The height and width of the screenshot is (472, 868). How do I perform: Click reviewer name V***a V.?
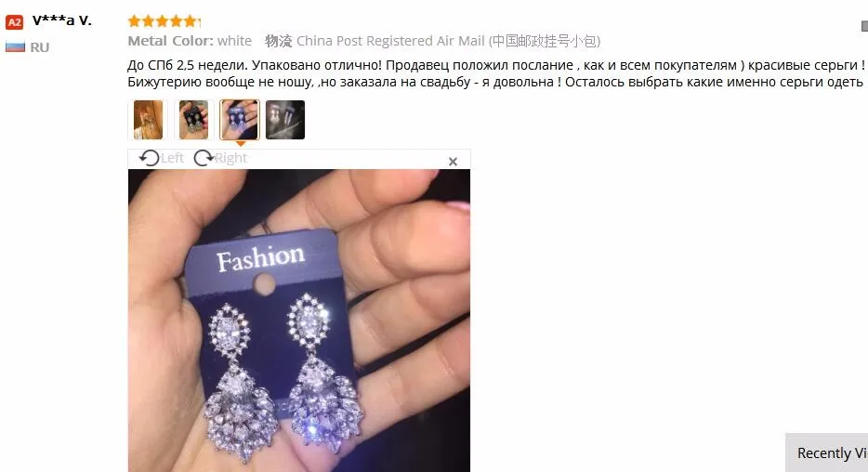pyautogui.click(x=62, y=21)
